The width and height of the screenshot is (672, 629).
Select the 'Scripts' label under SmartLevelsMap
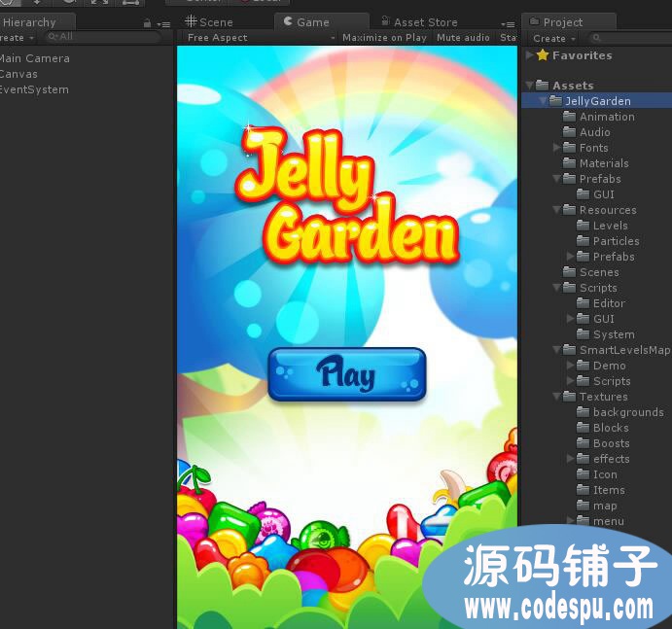pyautogui.click(x=612, y=381)
